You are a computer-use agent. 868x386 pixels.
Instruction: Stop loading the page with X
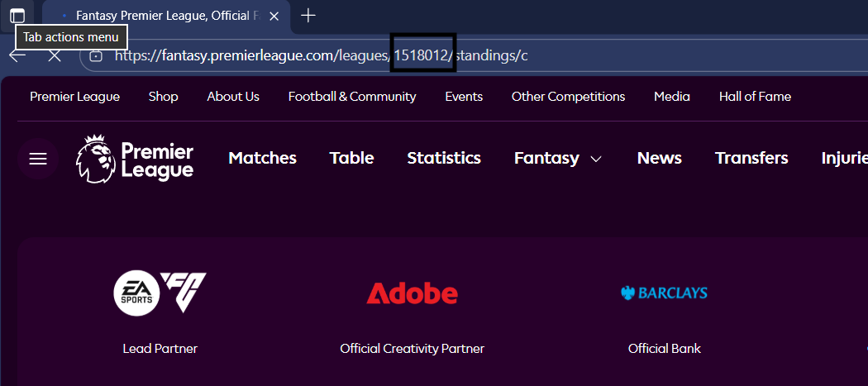click(55, 55)
